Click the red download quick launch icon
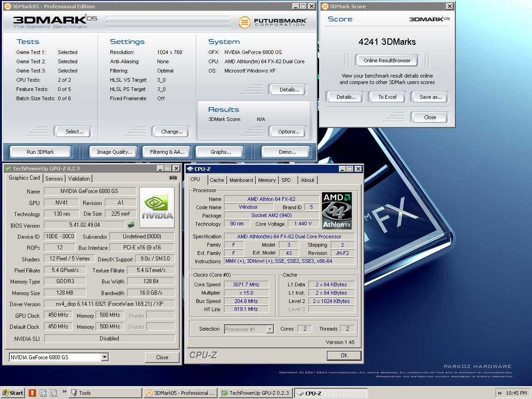Screen dimensions: 532x399 32,393
